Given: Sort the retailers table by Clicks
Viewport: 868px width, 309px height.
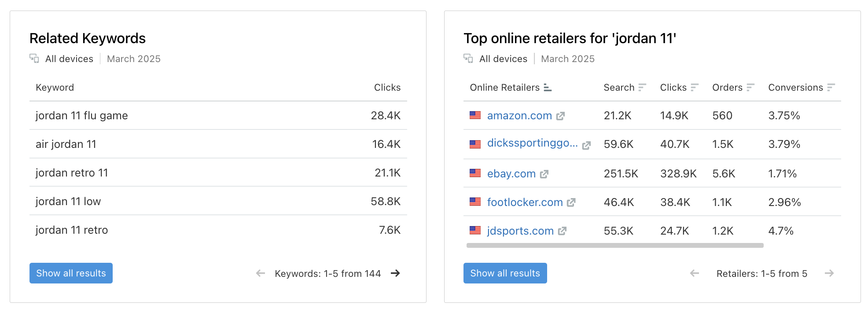Looking at the screenshot, I should 694,87.
